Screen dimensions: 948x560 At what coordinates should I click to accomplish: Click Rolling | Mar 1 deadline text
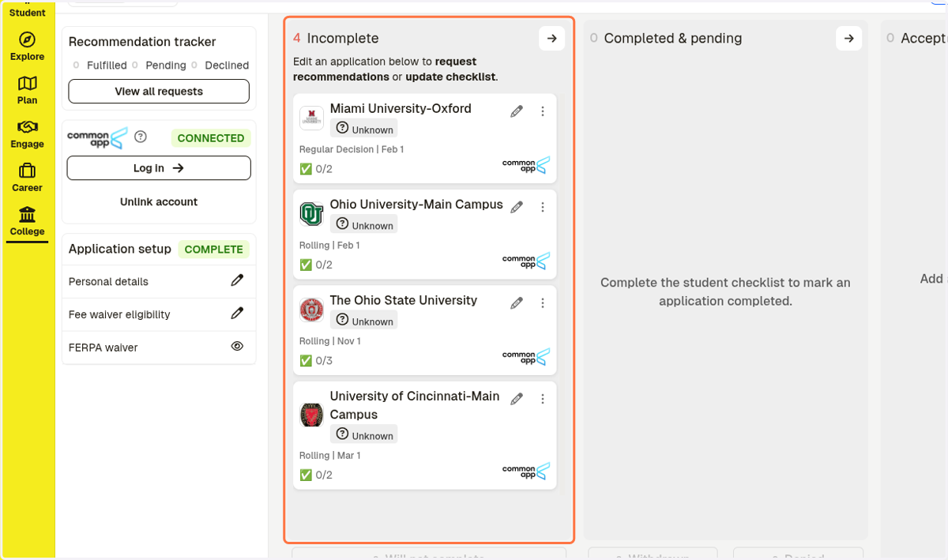pyautogui.click(x=330, y=455)
